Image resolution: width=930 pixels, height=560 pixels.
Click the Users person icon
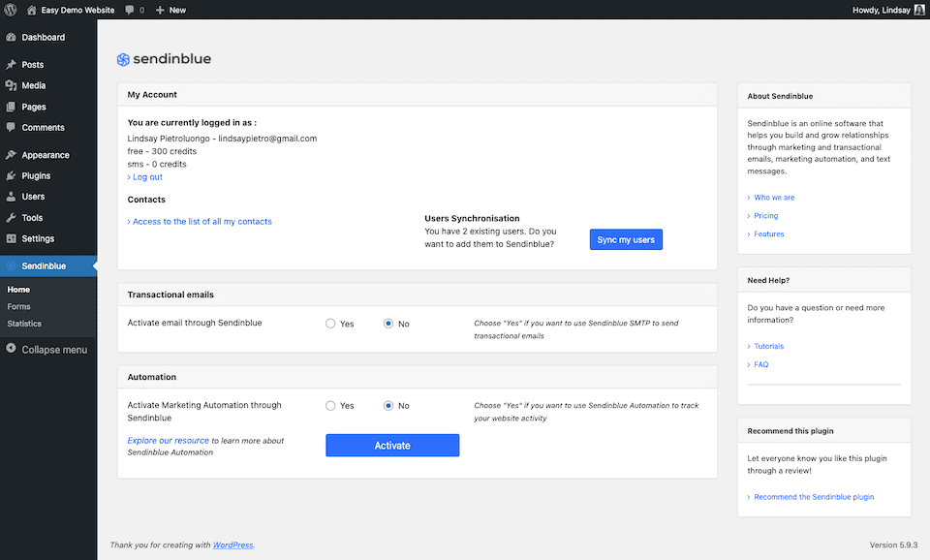coord(11,197)
